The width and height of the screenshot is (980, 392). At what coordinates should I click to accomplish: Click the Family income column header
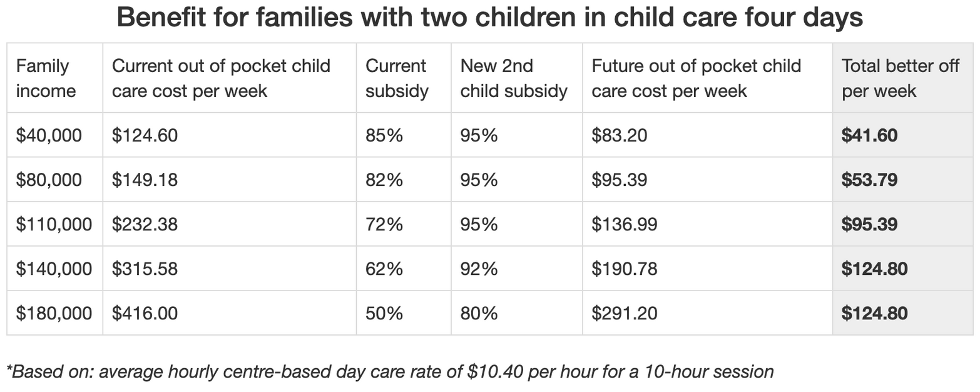click(x=43, y=78)
